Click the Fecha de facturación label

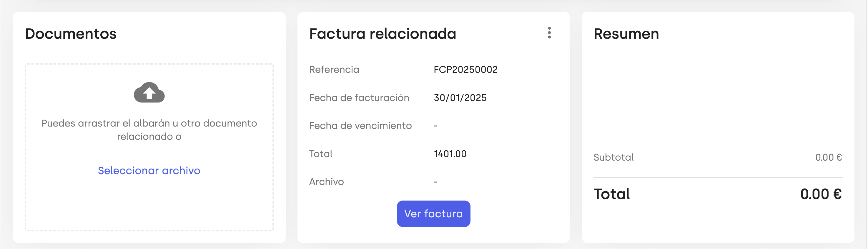point(359,97)
